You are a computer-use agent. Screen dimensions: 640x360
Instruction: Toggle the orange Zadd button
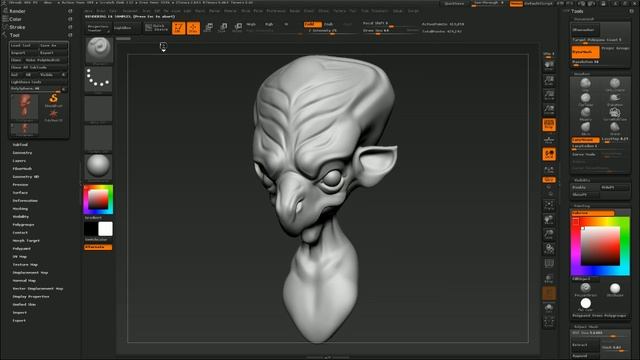tap(312, 24)
